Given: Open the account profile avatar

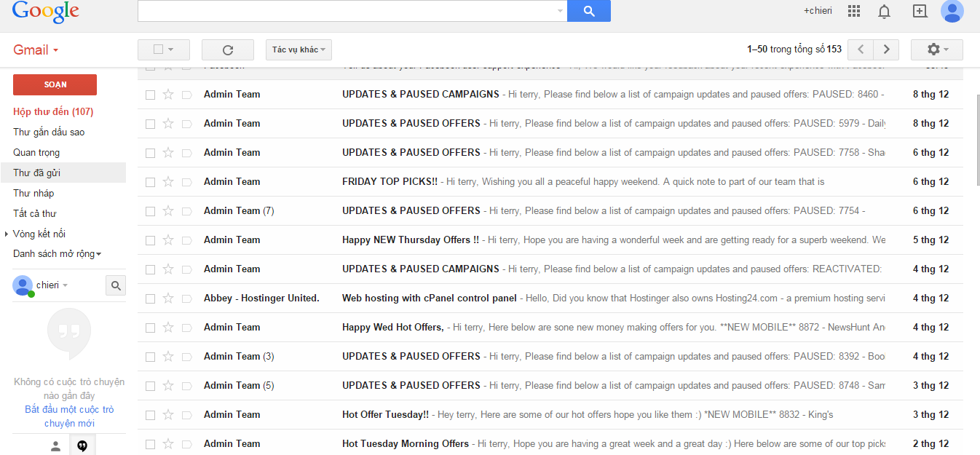Looking at the screenshot, I should click(x=952, y=11).
